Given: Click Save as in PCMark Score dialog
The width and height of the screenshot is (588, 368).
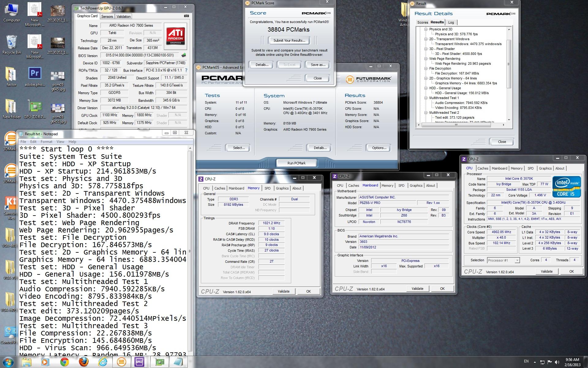Looking at the screenshot, I should [x=318, y=65].
